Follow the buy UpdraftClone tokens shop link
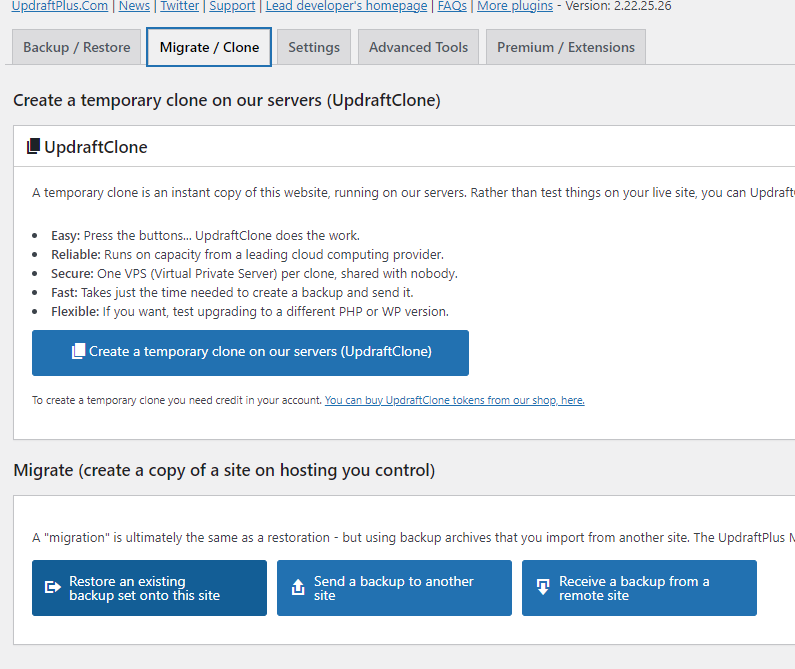 (454, 400)
